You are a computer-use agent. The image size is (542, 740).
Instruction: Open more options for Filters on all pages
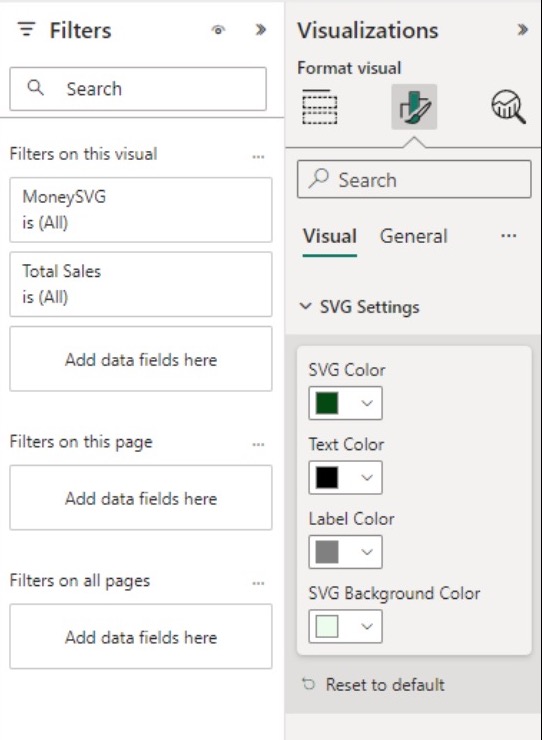coord(258,583)
